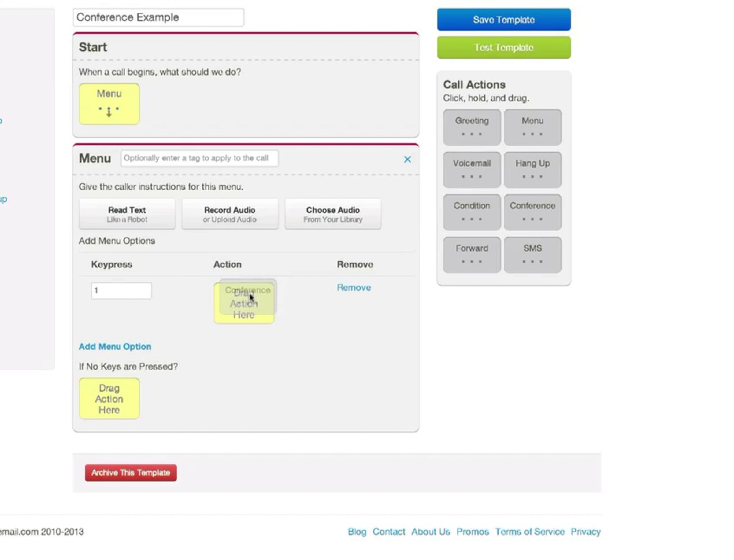Focus the optional call tag input field
734x560 pixels.
tap(199, 158)
